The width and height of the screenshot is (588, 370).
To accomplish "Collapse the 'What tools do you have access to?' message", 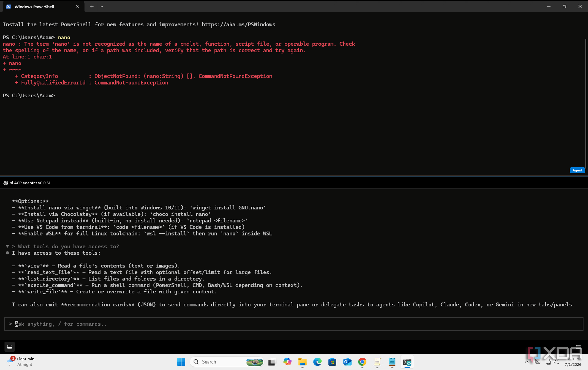I will pyautogui.click(x=7, y=246).
